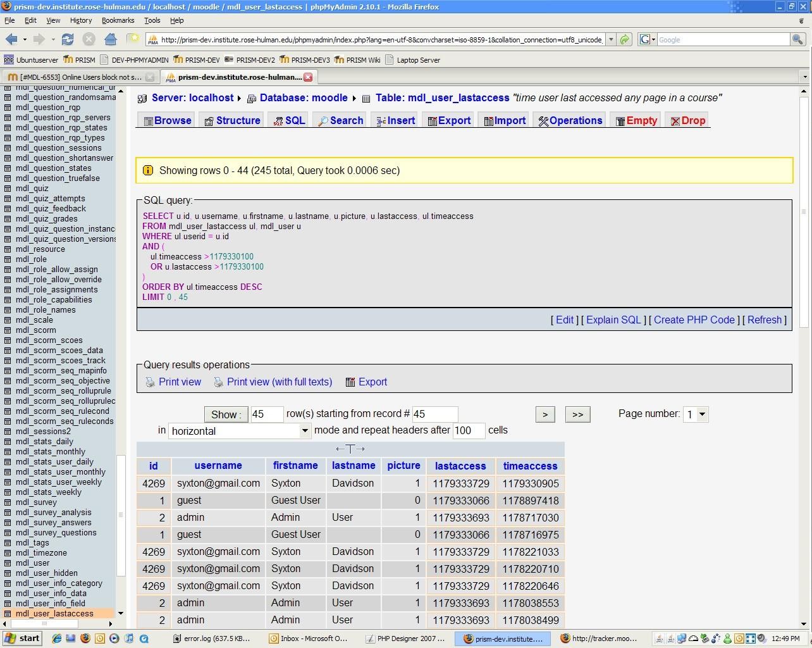Open the search engine selector dropdown
Image resolution: width=812 pixels, height=648 pixels.
coord(648,39)
